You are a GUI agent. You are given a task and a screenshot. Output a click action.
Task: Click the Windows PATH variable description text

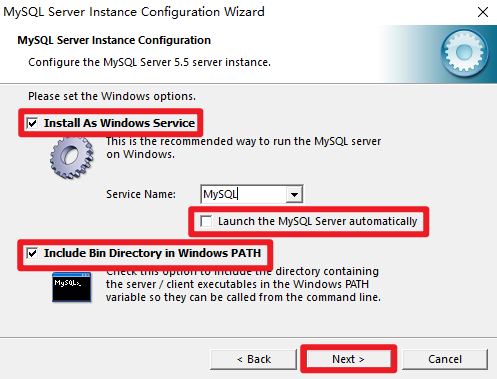tap(243, 284)
